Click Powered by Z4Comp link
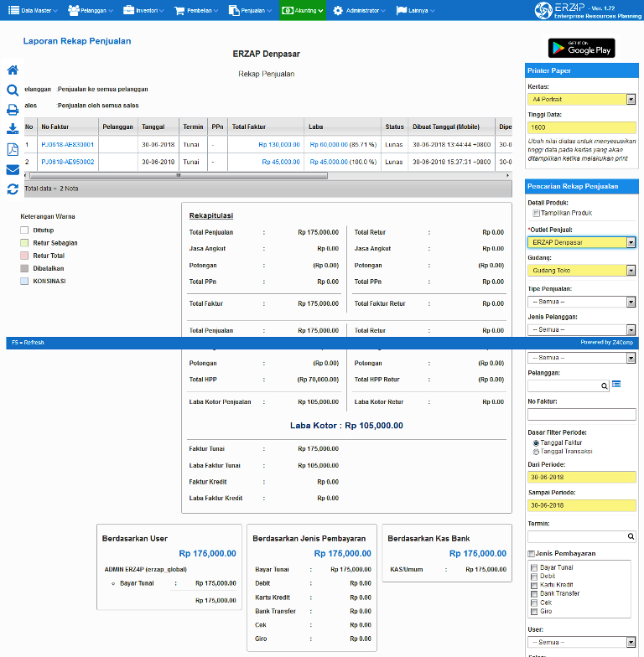The width and height of the screenshot is (644, 657). point(607,342)
